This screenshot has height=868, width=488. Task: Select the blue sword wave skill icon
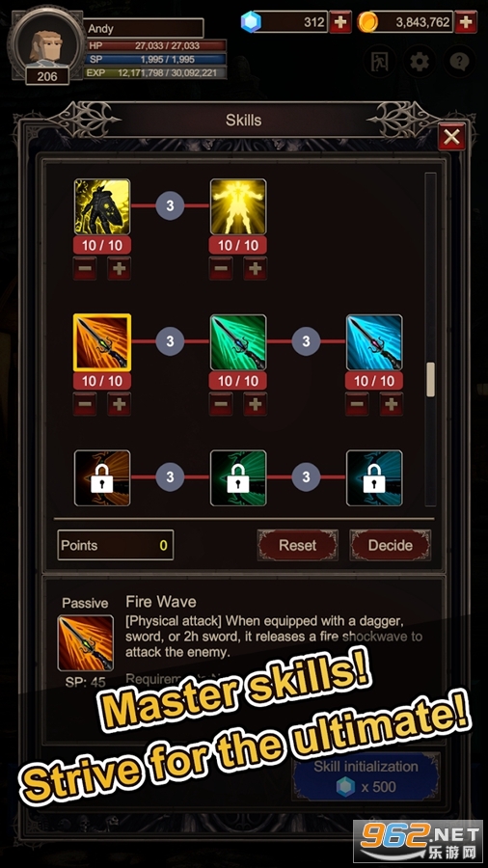click(x=374, y=342)
